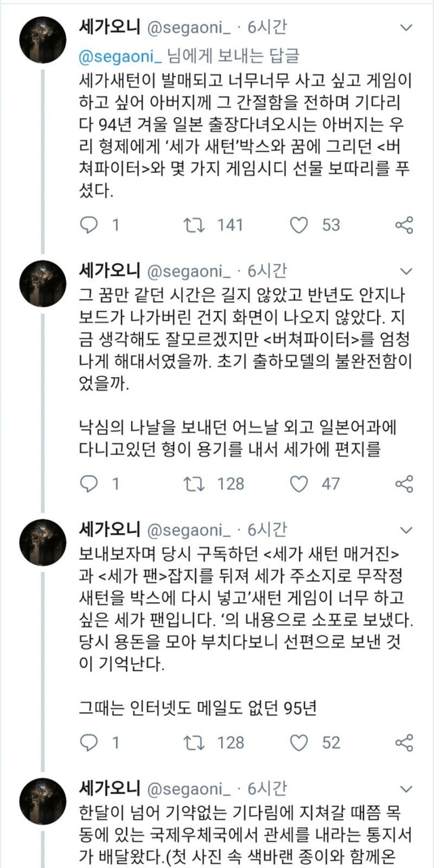Share the tweet with 52 likes
434x868 pixels.
coord(404,743)
